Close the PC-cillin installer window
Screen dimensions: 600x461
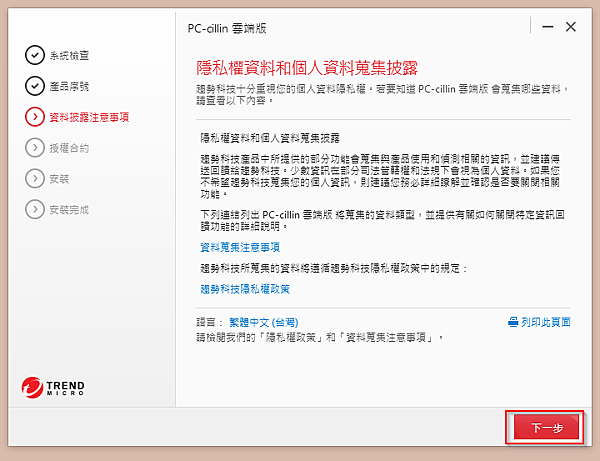click(x=571, y=27)
